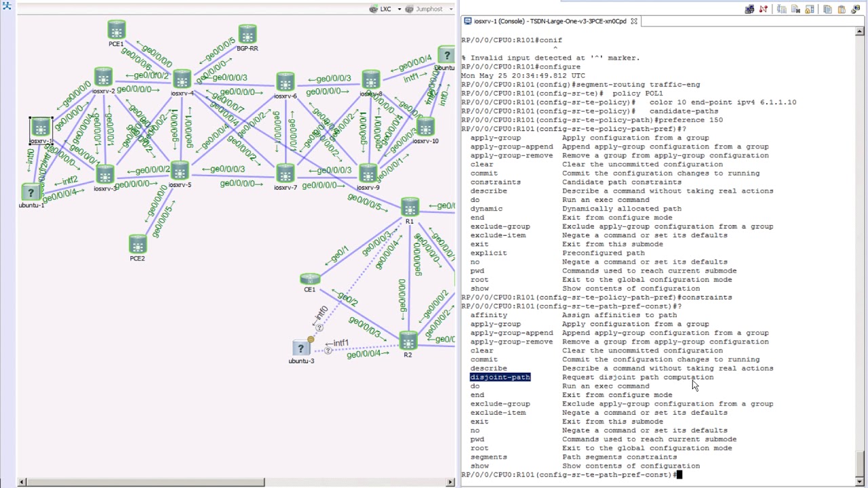Image resolution: width=868 pixels, height=488 pixels.
Task: Click the iosxrv-3 router node
Action: tap(104, 174)
